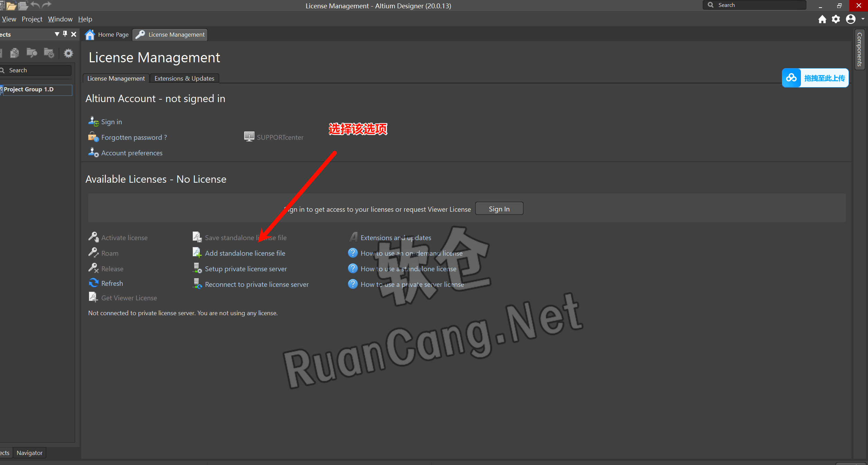Image resolution: width=868 pixels, height=465 pixels.
Task: Click the blue Refresh arrows icon
Action: pos(93,283)
